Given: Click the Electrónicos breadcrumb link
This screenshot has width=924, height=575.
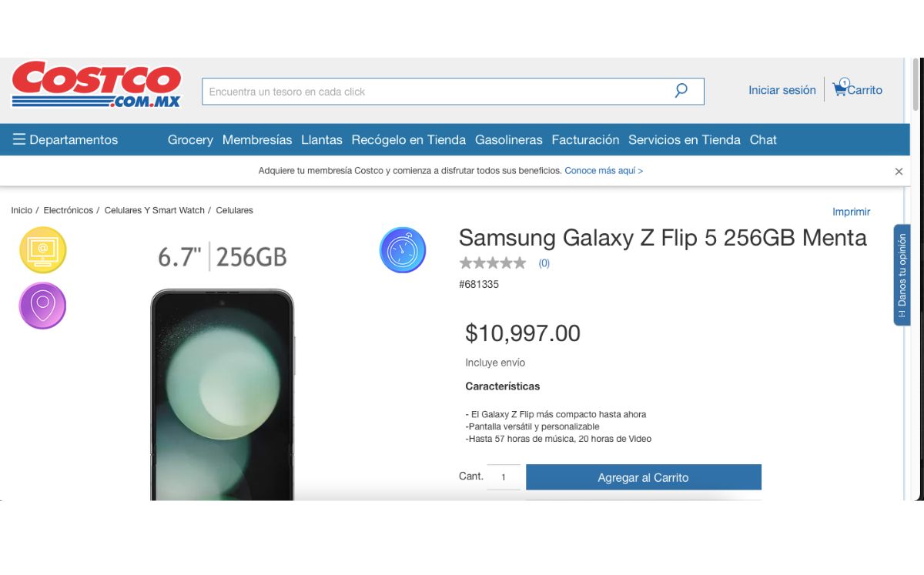Looking at the screenshot, I should coord(68,210).
